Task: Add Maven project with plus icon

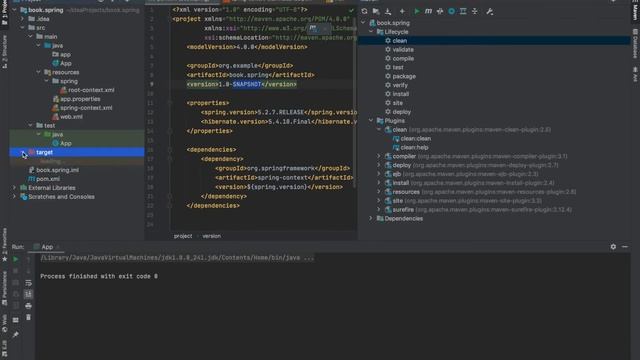Action: [402, 11]
